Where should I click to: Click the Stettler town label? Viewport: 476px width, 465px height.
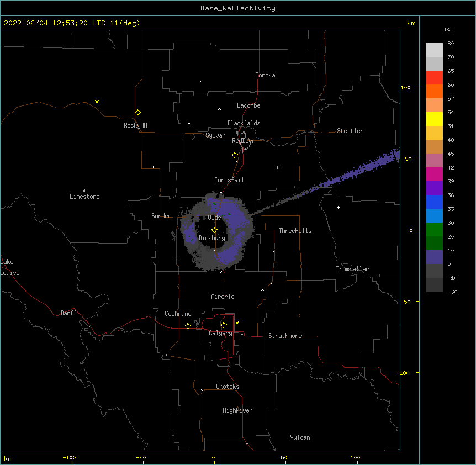click(x=350, y=131)
